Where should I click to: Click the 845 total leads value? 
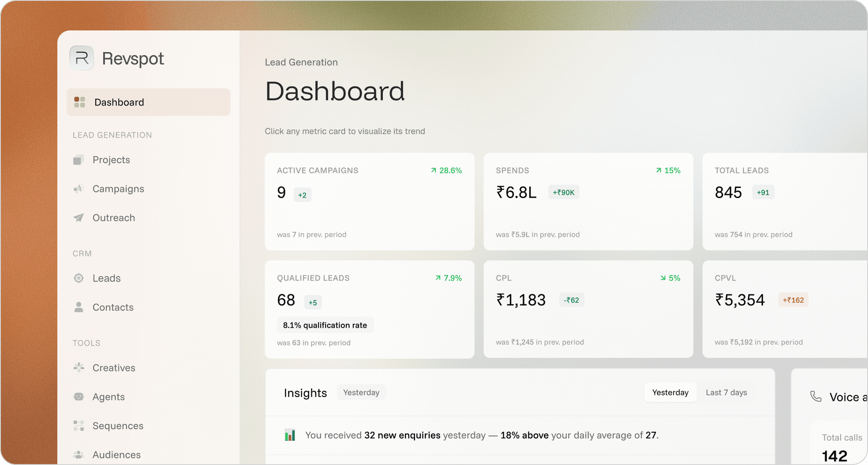[728, 192]
